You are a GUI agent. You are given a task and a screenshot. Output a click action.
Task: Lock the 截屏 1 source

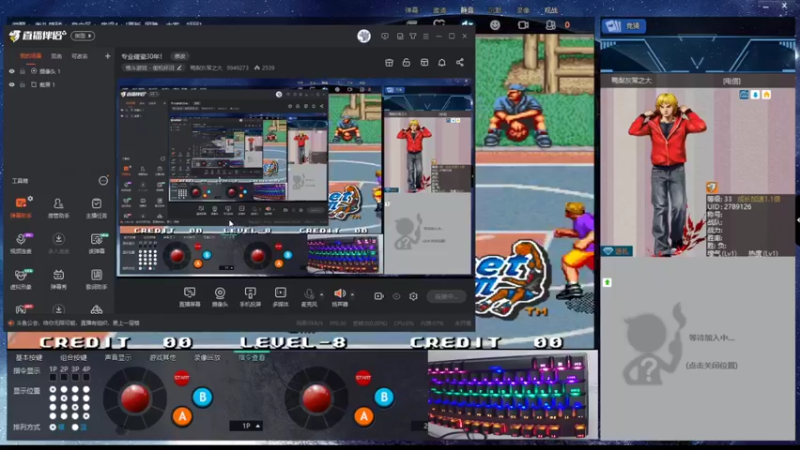[22, 85]
